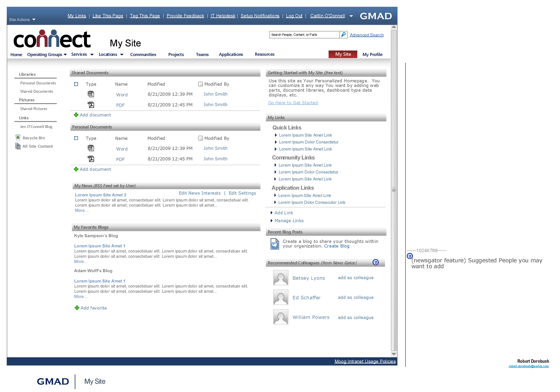This screenshot has width=560, height=392.
Task: Open Projects navigation item
Action: point(176,55)
